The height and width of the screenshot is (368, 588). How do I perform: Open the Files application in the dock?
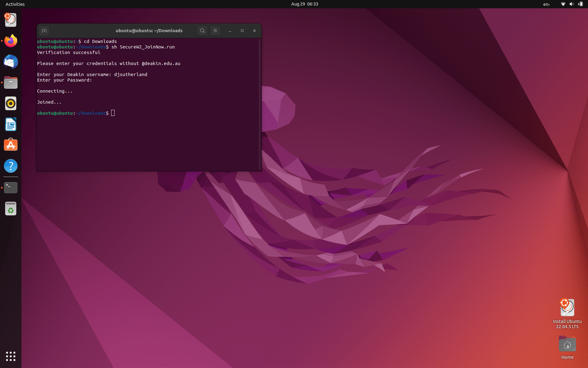tap(11, 82)
